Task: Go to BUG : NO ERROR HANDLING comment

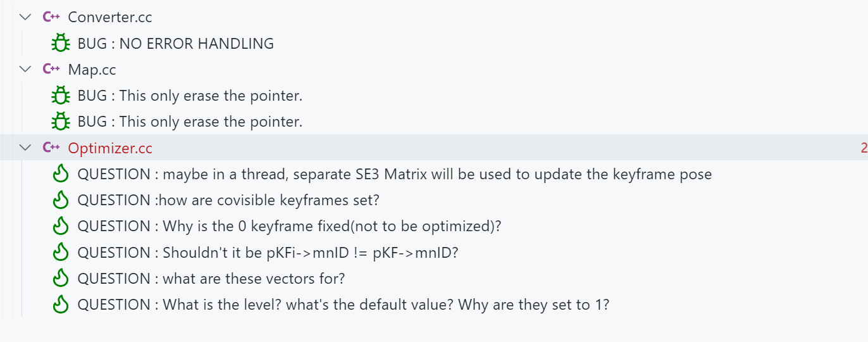Action: pos(175,44)
